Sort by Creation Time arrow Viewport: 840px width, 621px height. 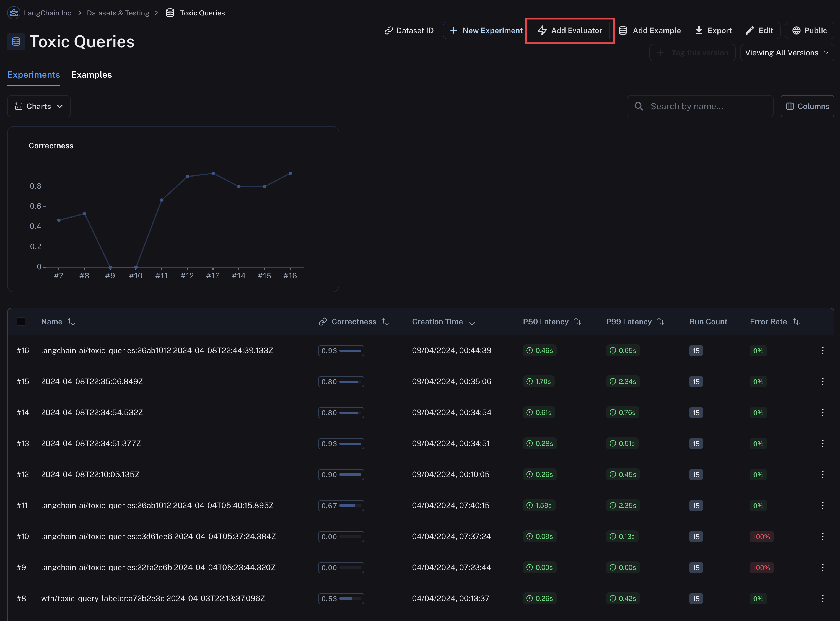472,322
